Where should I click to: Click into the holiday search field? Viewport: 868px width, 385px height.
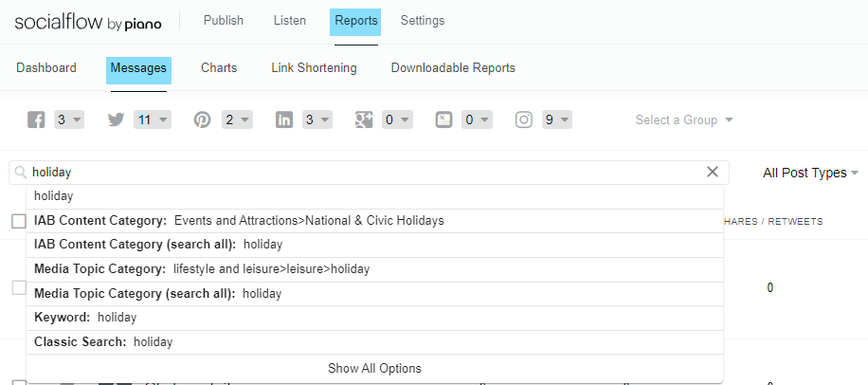coord(369,173)
